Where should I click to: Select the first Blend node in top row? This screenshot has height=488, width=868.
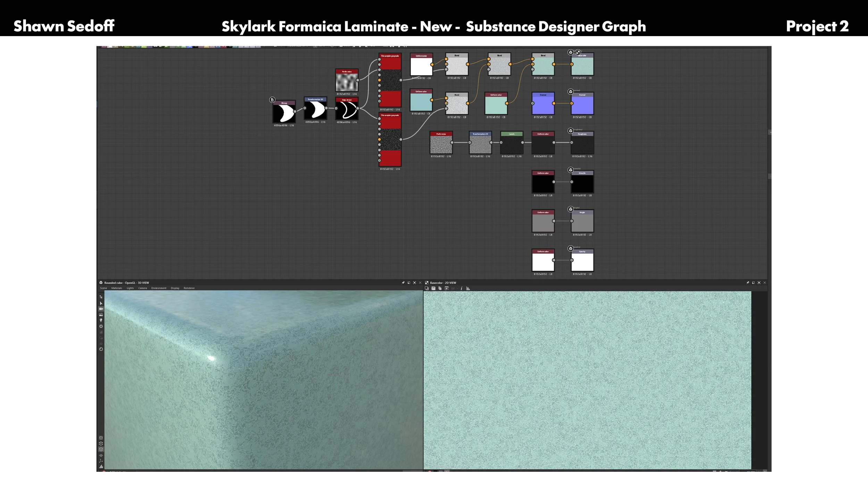click(x=457, y=64)
